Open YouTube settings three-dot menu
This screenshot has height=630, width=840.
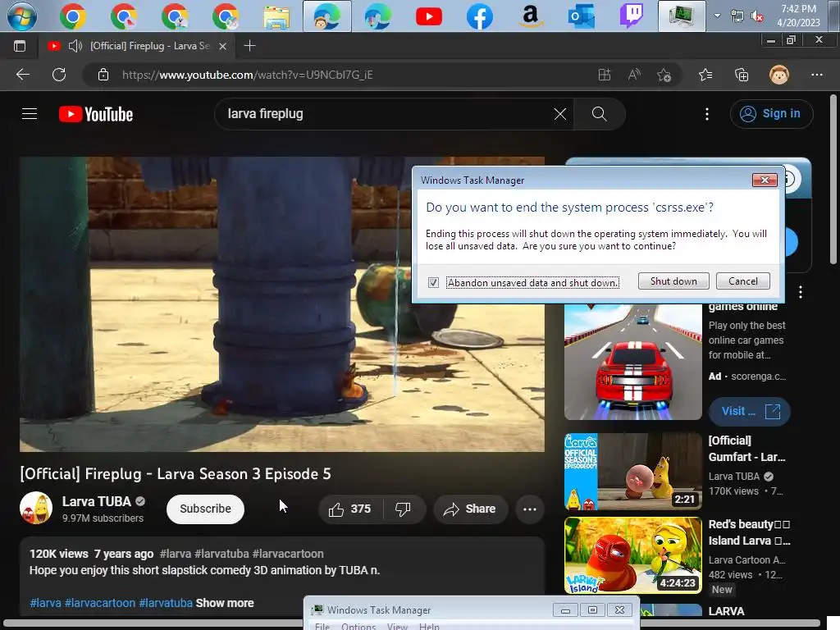707,113
